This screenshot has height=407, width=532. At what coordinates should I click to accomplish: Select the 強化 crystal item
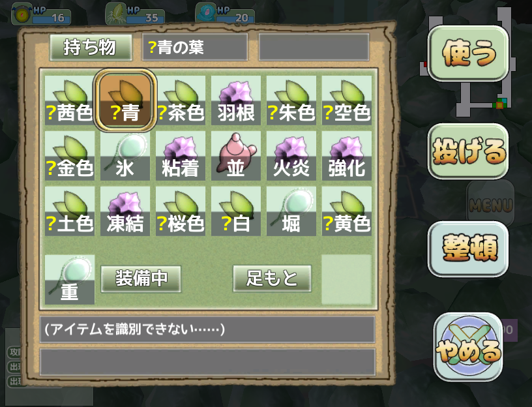(346, 155)
